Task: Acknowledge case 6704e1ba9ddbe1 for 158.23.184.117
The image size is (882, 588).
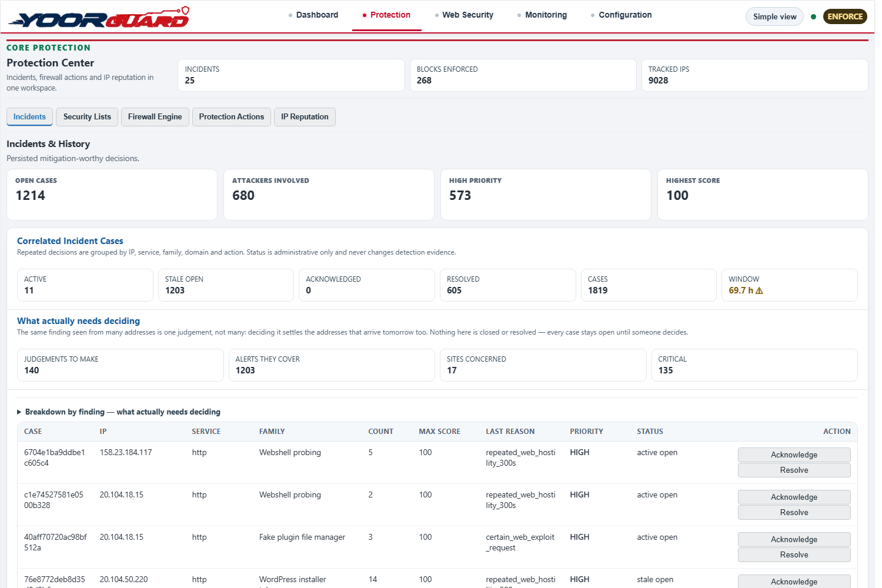Action: pyautogui.click(x=794, y=455)
